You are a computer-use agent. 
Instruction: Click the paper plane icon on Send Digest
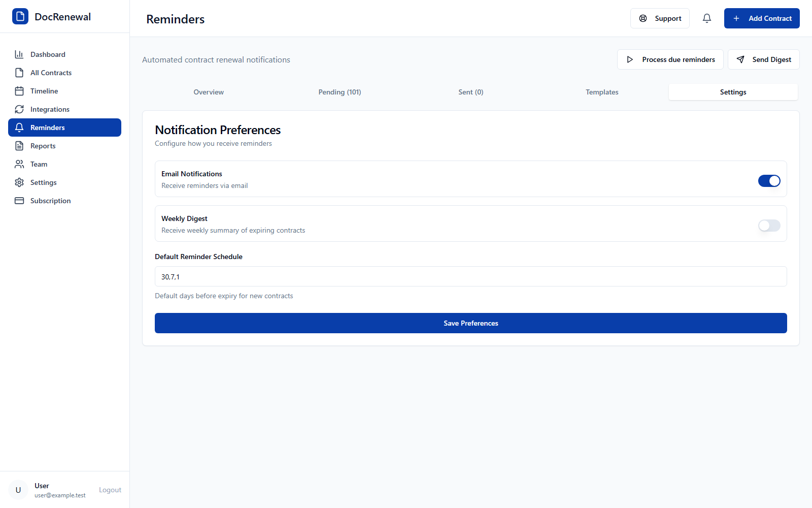(x=740, y=59)
